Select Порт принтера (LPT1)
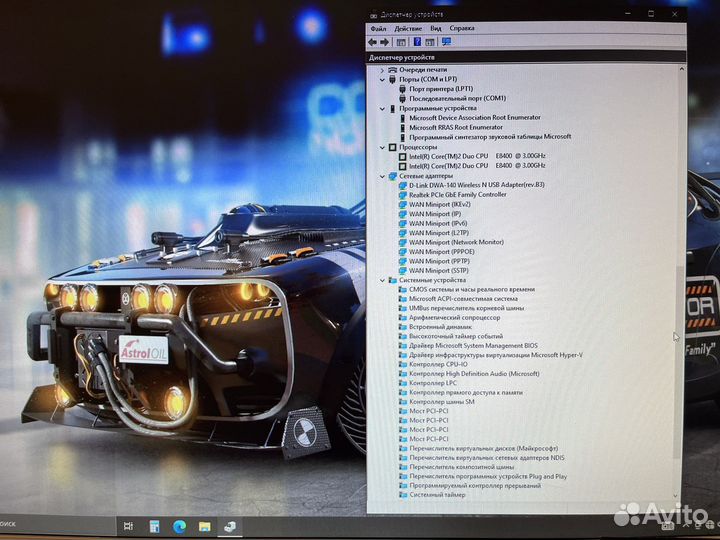 (x=441, y=89)
